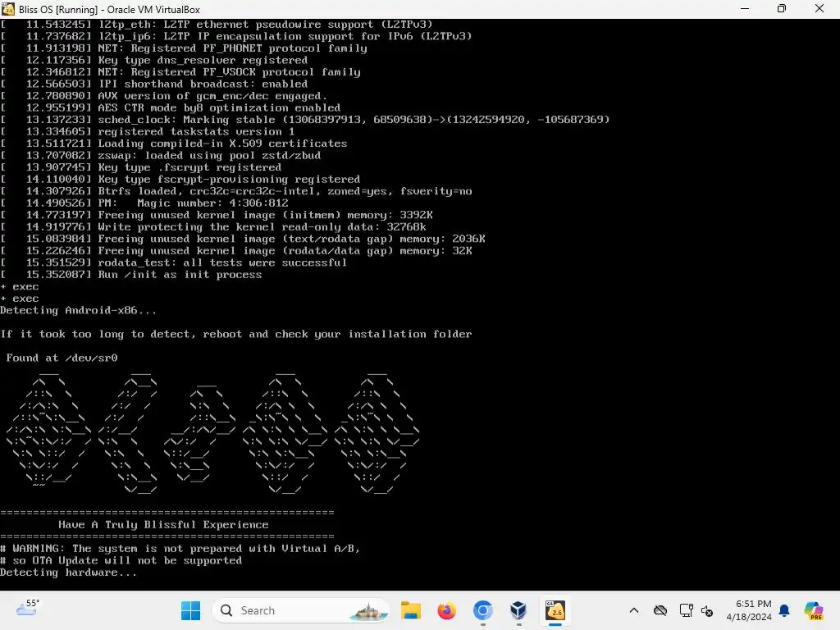The image size is (840, 630).
Task: Click the VirtualBox icon in the title bar
Action: point(8,9)
